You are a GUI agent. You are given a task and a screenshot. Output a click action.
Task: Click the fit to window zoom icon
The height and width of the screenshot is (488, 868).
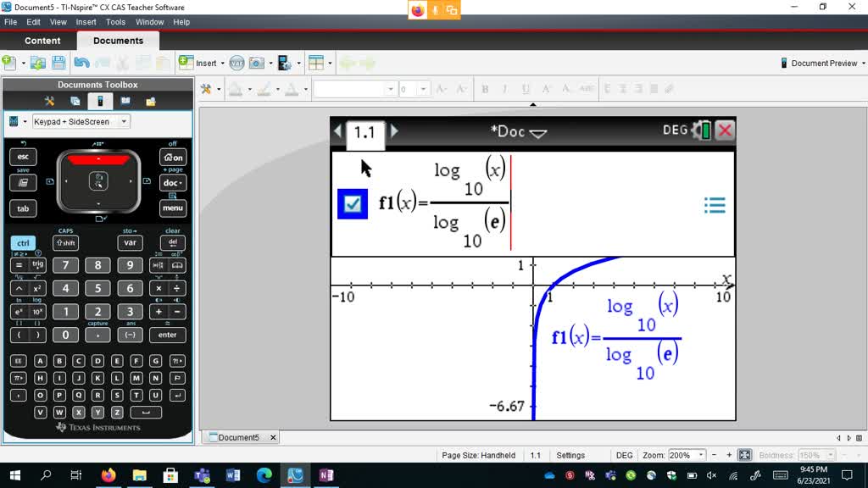[744, 455]
